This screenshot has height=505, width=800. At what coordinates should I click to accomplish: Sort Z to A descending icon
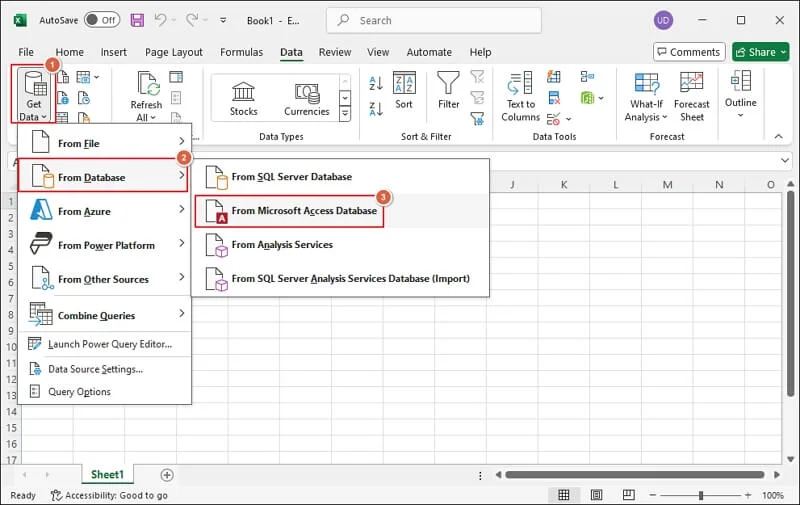pos(376,109)
